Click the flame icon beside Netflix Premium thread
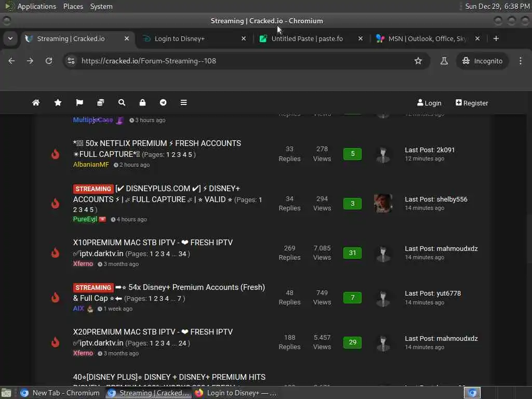This screenshot has height=399, width=532. 55,154
